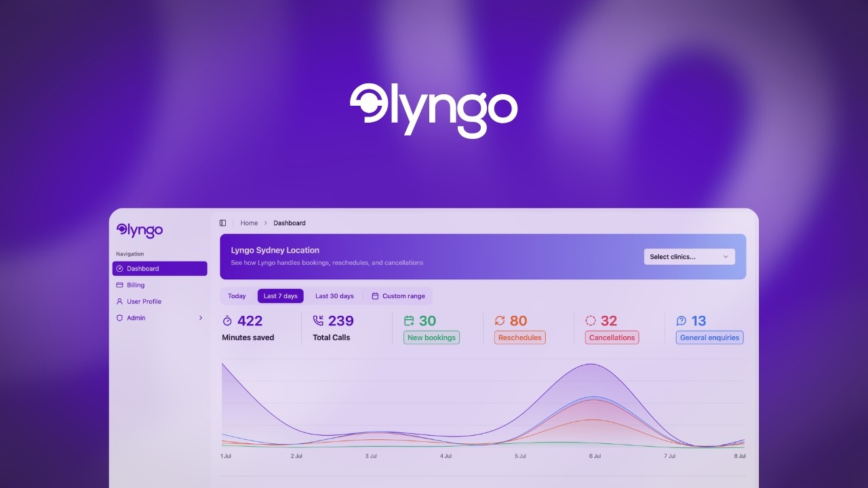868x488 pixels.
Task: Choose the Custom range option
Action: pos(398,296)
